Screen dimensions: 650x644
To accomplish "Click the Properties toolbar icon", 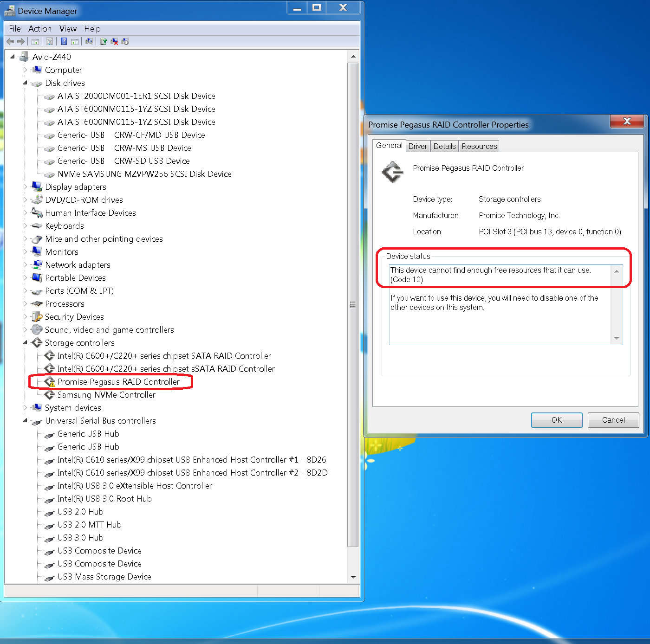I will (49, 41).
